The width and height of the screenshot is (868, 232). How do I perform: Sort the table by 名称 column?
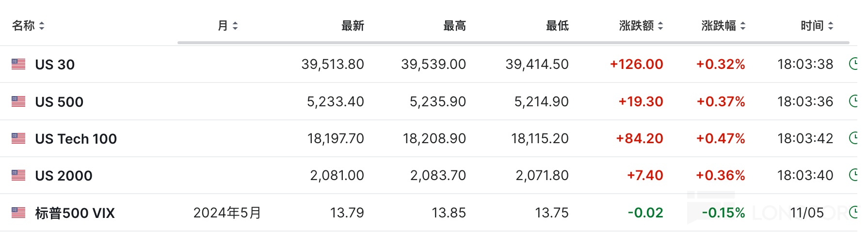(x=28, y=26)
